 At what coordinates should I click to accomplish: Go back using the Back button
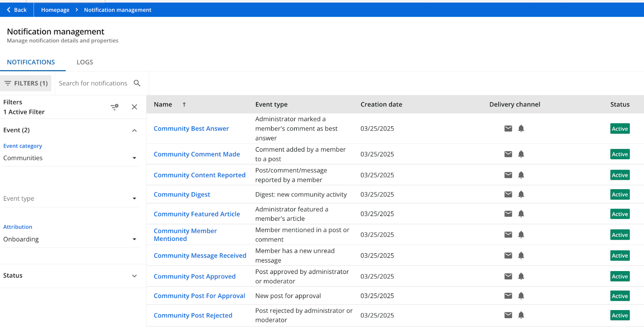click(x=17, y=10)
